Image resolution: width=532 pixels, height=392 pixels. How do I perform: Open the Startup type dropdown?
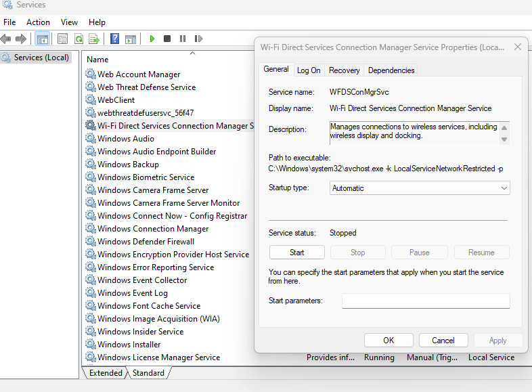420,188
